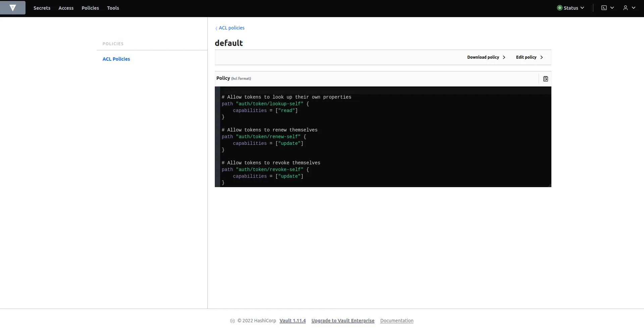
Task: Expand the chevron beside the console icon
Action: tap(612, 8)
